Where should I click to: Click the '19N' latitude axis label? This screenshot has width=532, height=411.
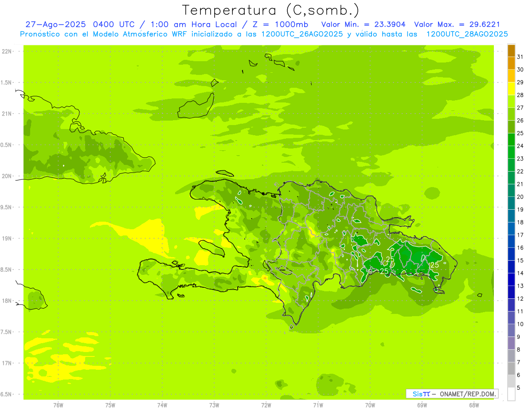(6, 238)
